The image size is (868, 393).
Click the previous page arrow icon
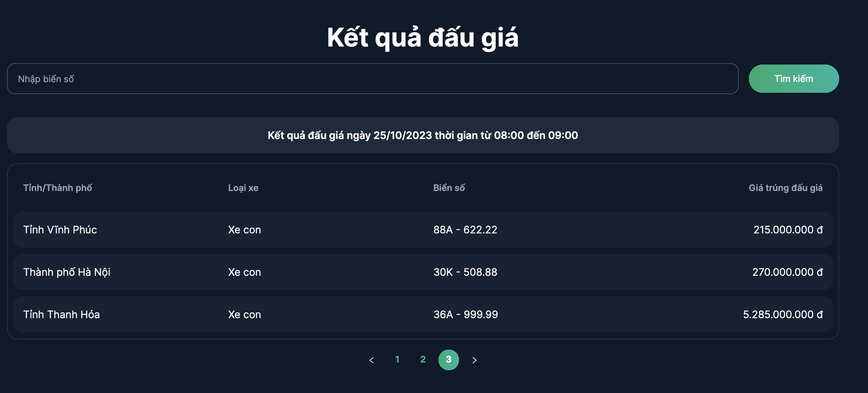(372, 360)
